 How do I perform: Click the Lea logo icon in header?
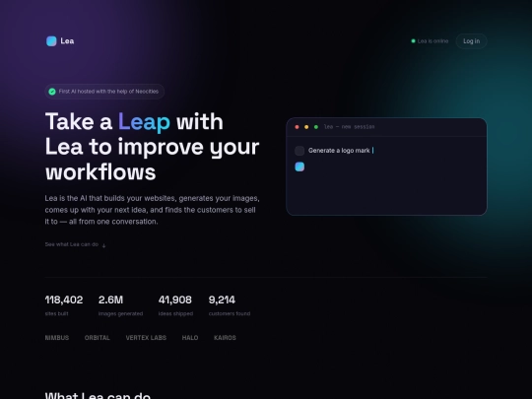51,41
